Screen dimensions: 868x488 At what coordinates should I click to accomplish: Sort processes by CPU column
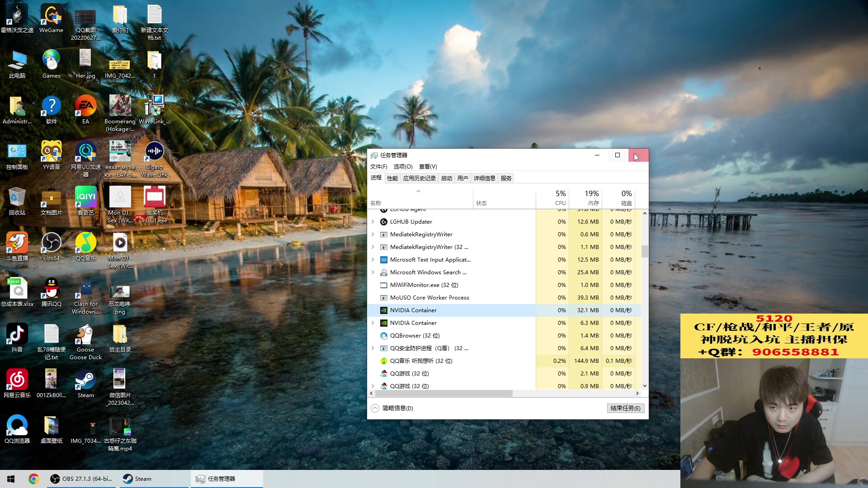552,198
